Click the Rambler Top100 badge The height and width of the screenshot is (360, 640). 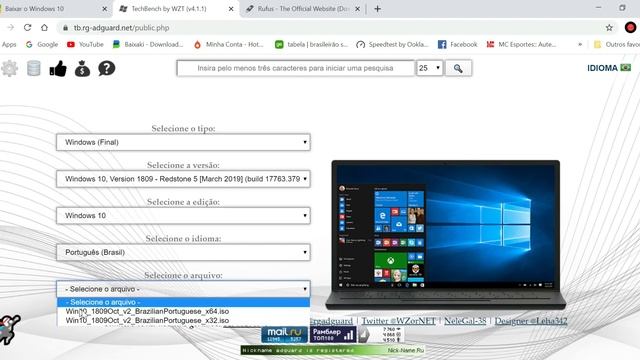click(x=333, y=334)
